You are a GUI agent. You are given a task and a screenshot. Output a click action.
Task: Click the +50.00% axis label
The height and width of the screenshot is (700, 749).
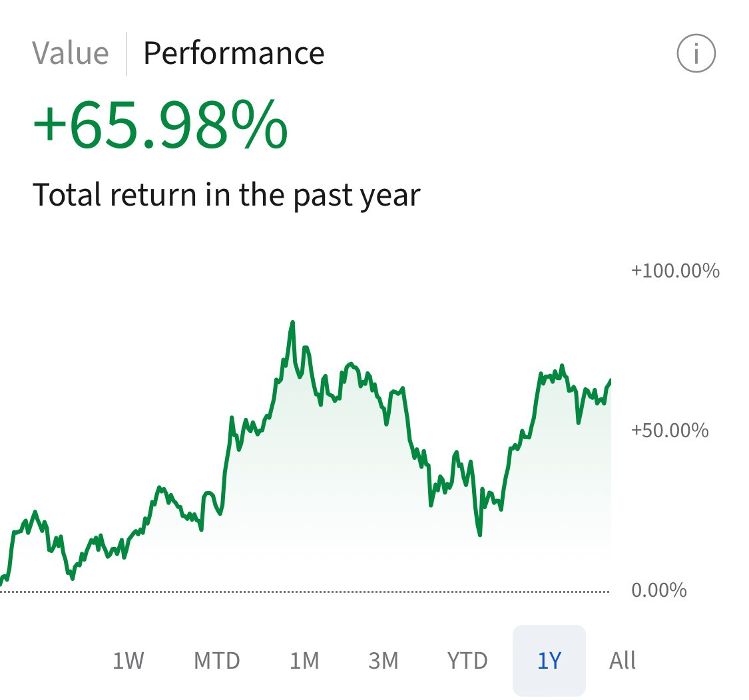[670, 431]
